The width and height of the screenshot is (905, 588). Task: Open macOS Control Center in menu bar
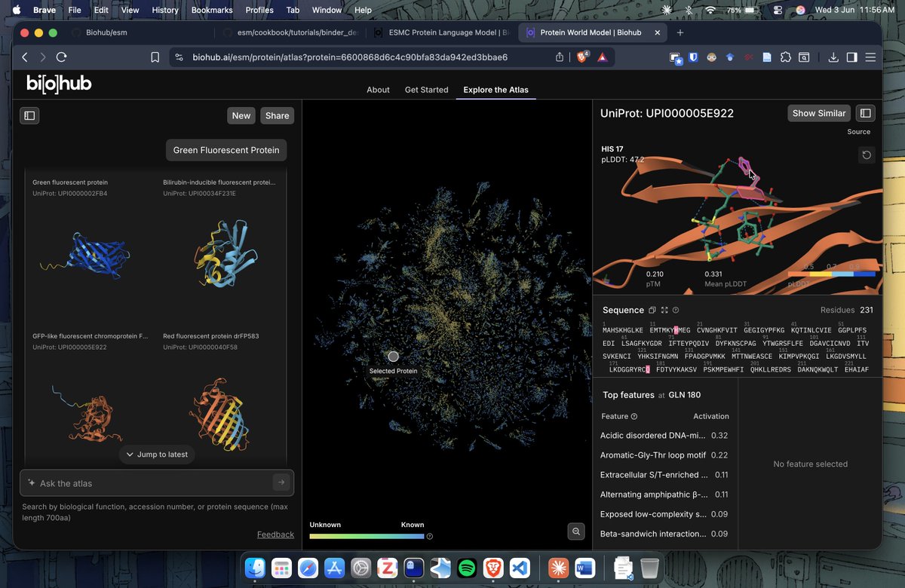pos(778,10)
